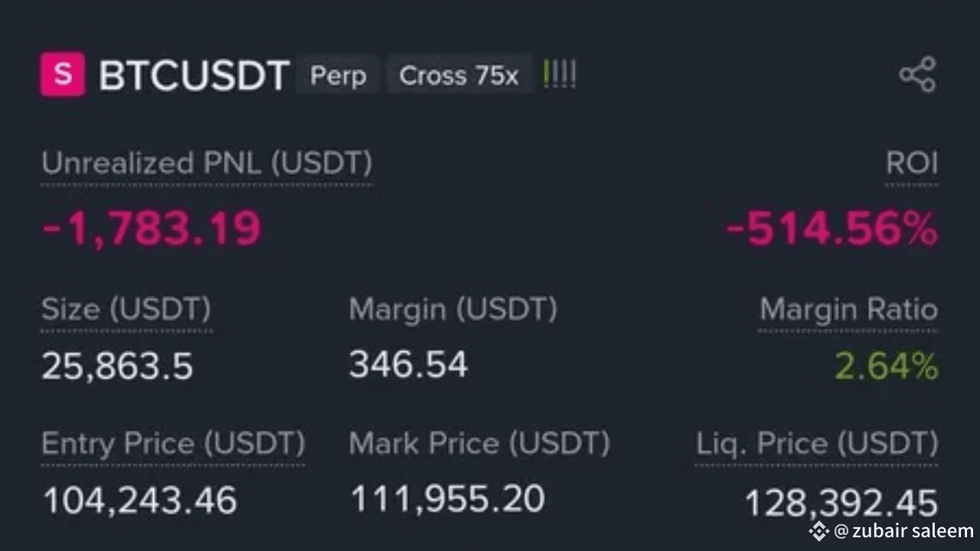Click the green exclamation risk indicator
Screen dimensions: 980x551
[559, 75]
